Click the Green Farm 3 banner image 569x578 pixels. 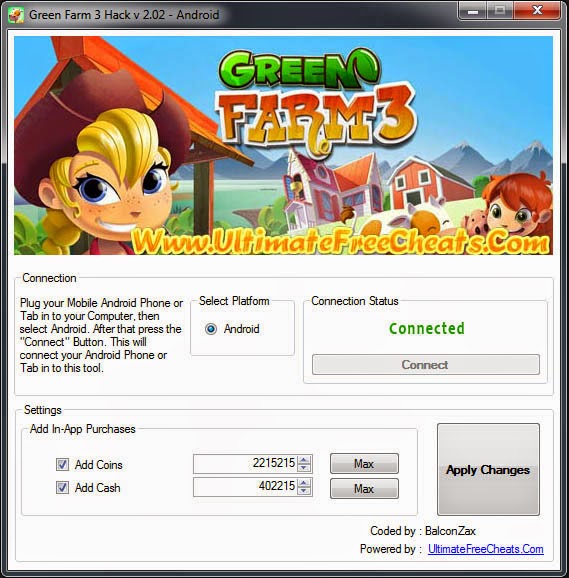click(x=283, y=145)
